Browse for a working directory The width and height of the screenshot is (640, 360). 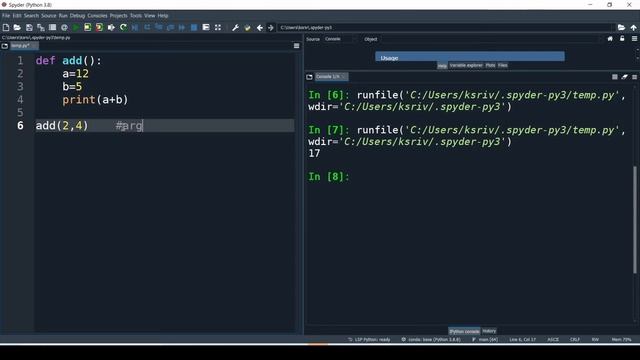tap(621, 27)
